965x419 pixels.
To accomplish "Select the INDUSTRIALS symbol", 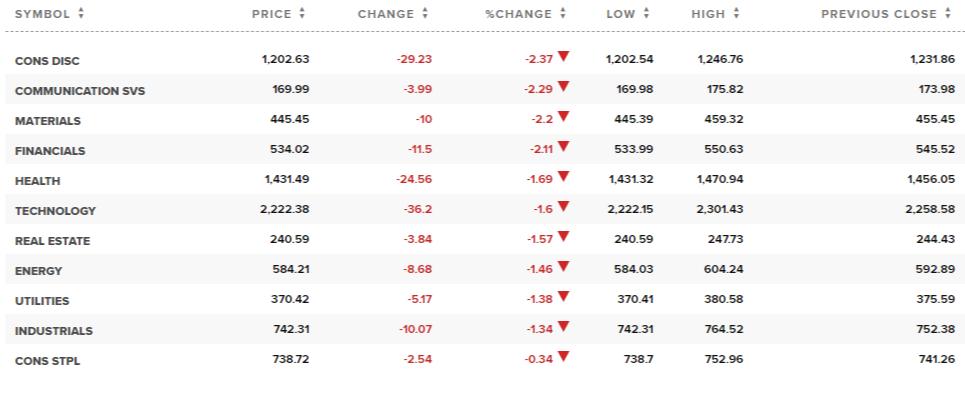I will point(54,331).
